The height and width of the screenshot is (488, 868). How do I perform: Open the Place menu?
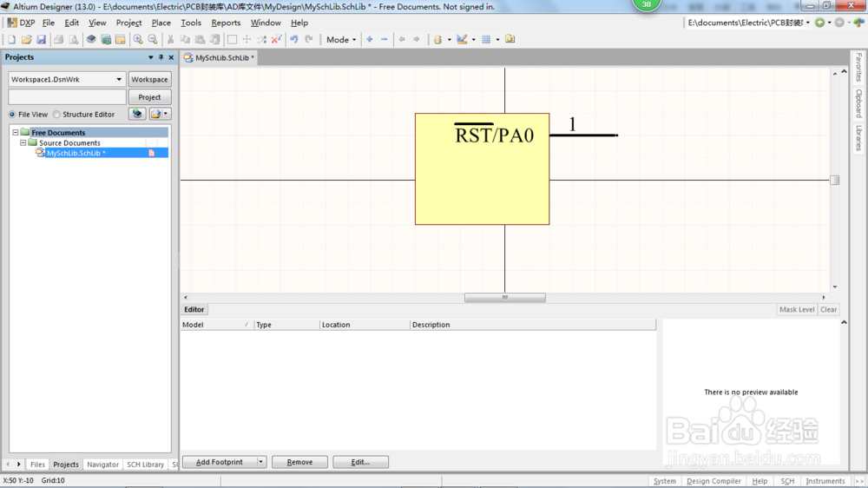pyautogui.click(x=161, y=23)
